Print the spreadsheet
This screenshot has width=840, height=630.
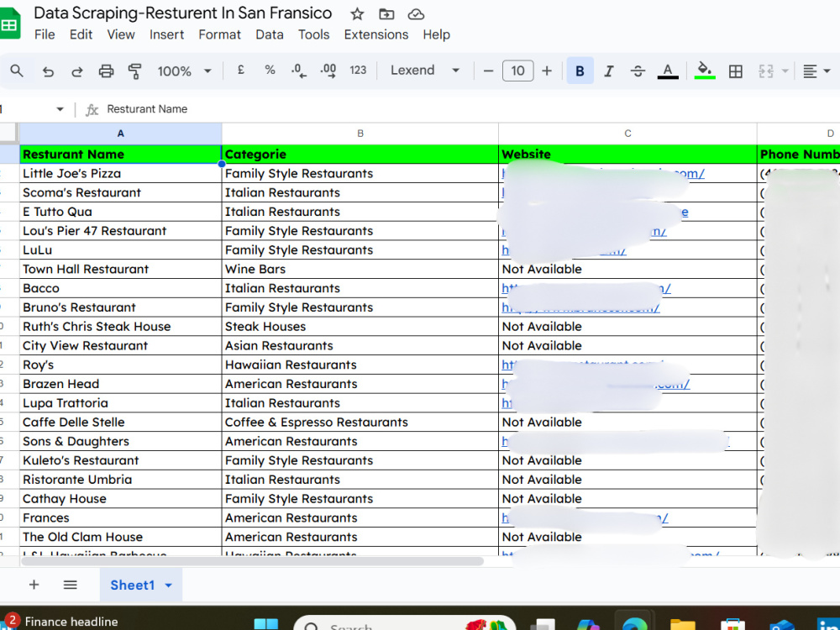pos(106,71)
